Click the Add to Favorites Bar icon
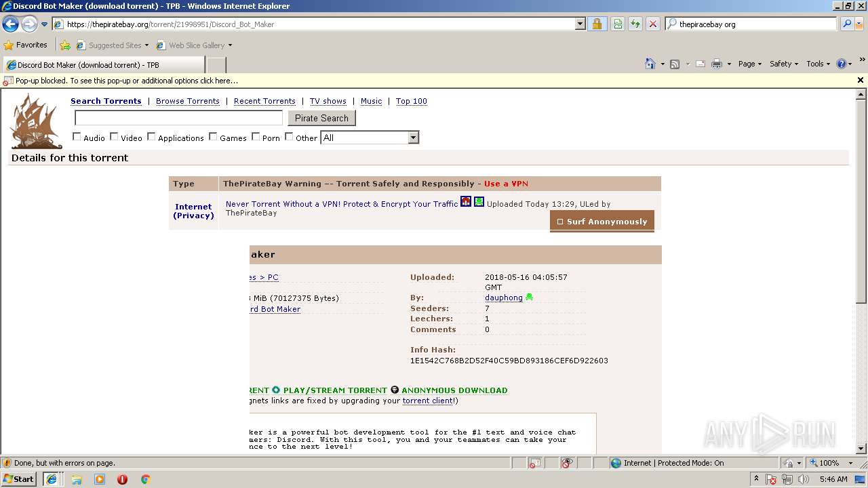868x488 pixels. click(65, 45)
